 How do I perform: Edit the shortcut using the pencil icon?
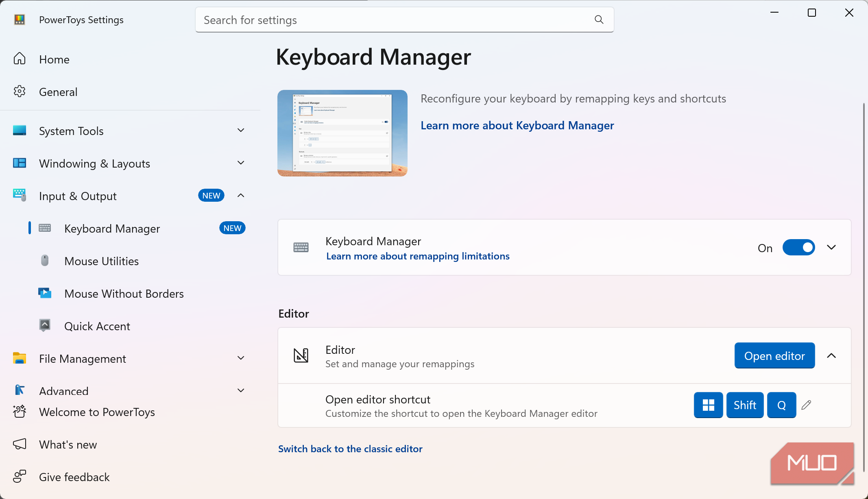coord(806,405)
